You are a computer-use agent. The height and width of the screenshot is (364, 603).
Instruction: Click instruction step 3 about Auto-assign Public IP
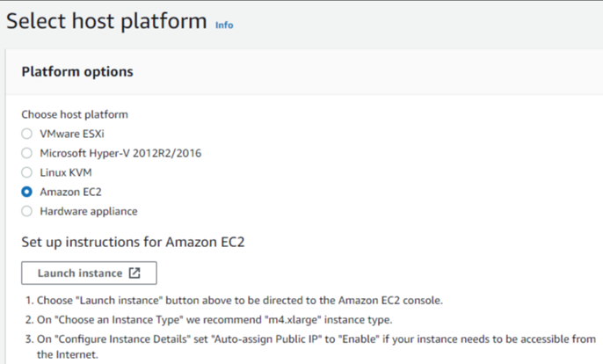(x=308, y=339)
